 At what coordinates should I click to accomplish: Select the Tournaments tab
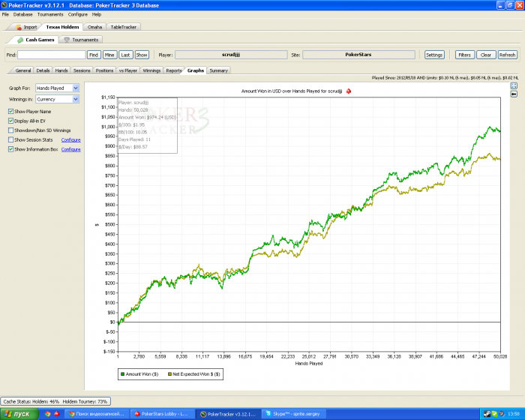click(x=81, y=40)
